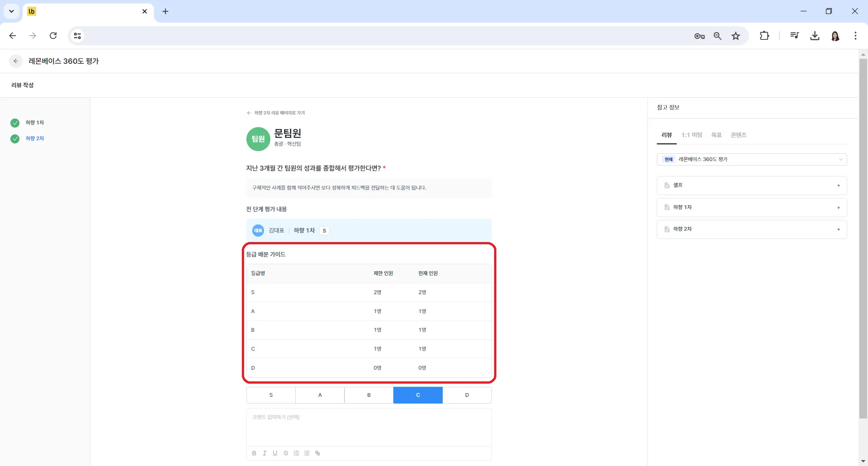Open password manager key icon
868x466 pixels.
tap(699, 36)
